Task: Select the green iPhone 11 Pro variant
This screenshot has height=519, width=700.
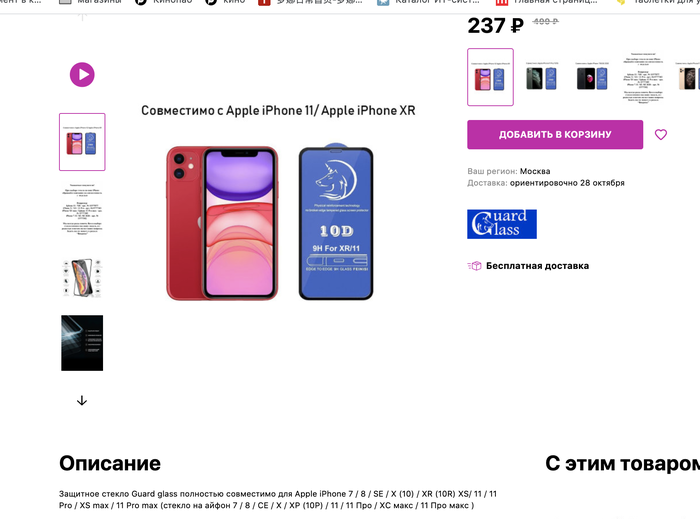Action: pyautogui.click(x=541, y=77)
